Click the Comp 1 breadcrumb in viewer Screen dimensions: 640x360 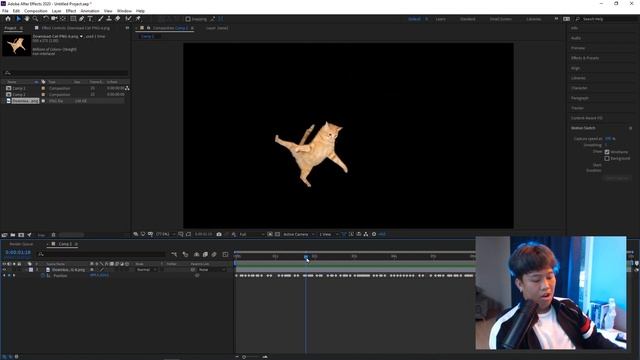pyautogui.click(x=147, y=36)
